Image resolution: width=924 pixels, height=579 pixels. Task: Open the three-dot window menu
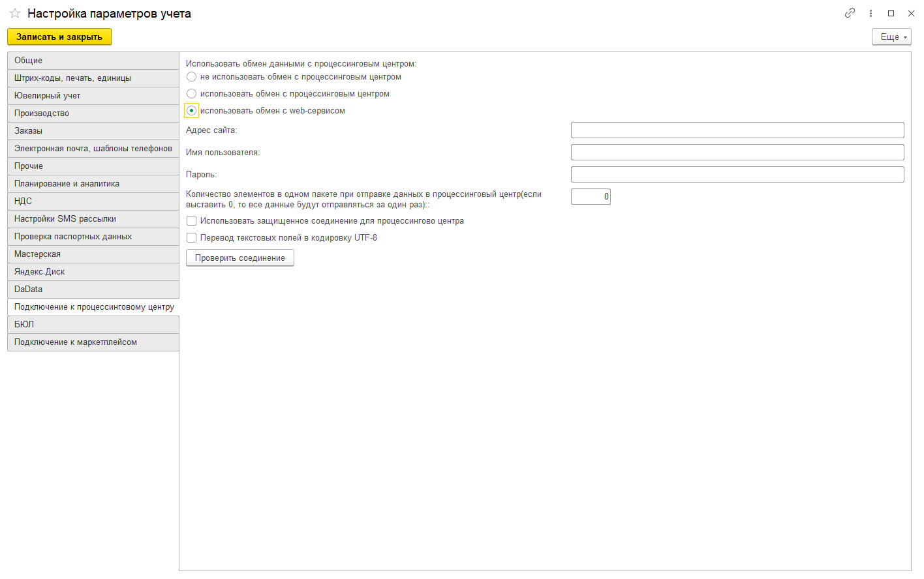870,13
